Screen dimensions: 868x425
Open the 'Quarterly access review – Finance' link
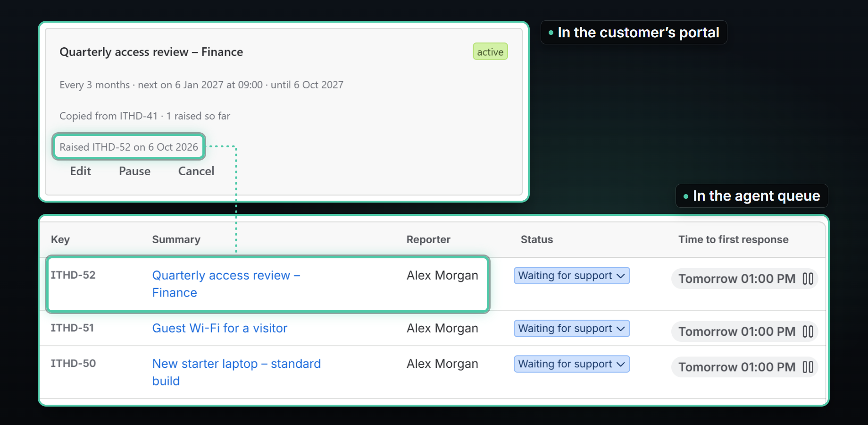point(226,284)
